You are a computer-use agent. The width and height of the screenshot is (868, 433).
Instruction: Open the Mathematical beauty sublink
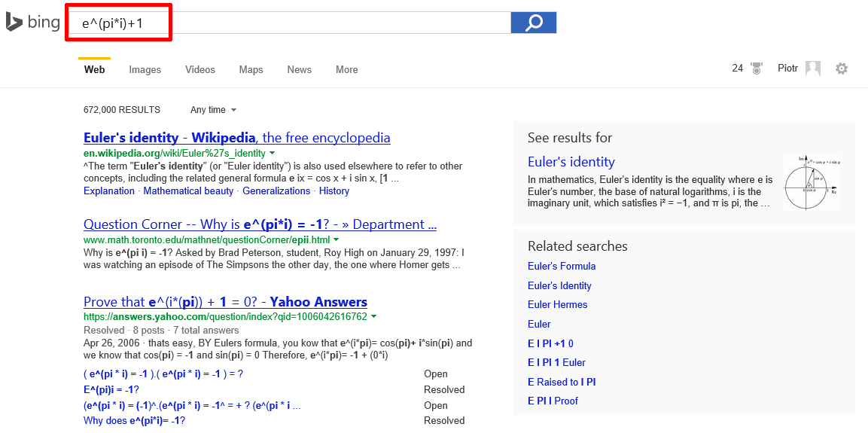[188, 191]
